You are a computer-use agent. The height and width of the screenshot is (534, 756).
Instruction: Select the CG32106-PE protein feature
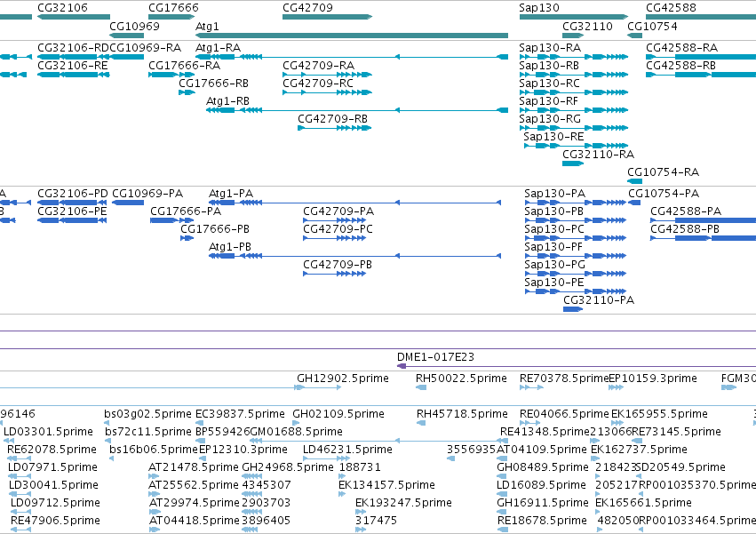tap(72, 220)
